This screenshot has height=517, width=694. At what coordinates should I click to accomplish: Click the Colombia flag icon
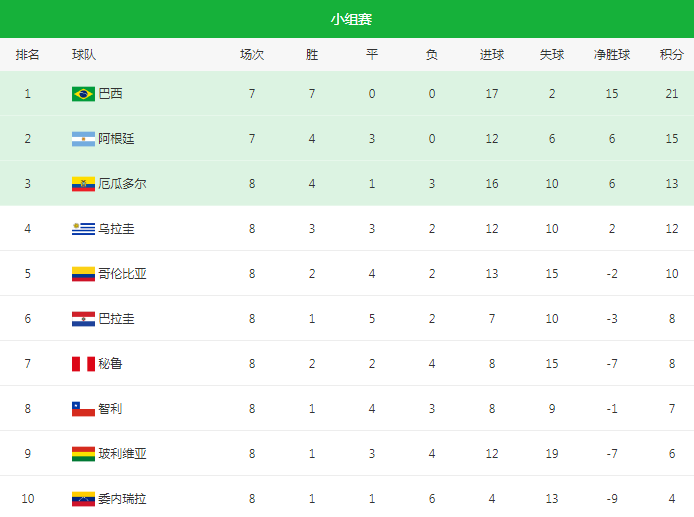pyautogui.click(x=83, y=274)
